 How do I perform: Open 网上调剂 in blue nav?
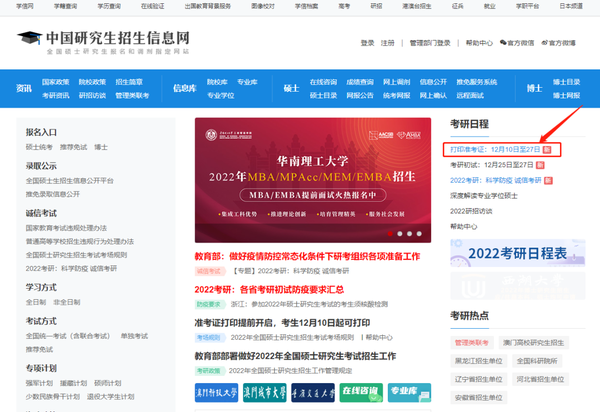click(396, 82)
